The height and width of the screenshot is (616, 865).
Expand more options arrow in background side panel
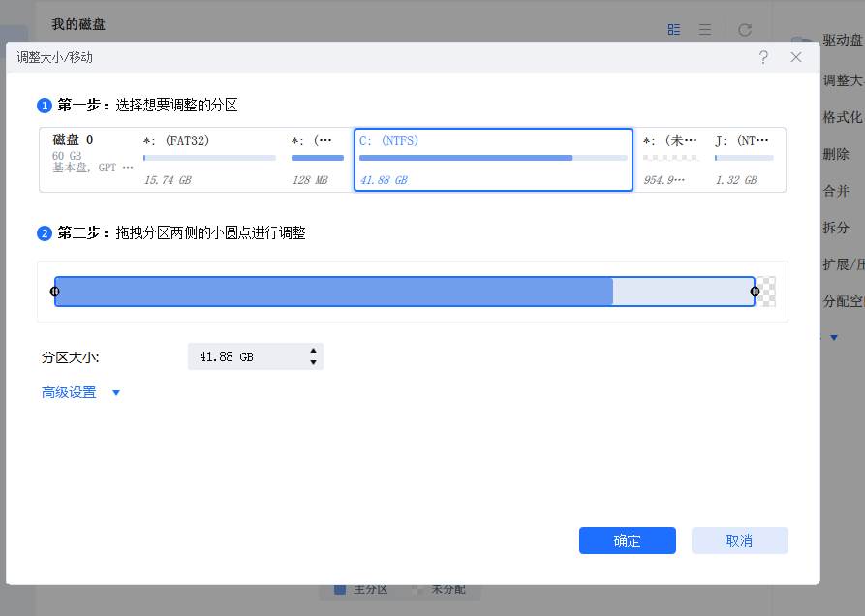(834, 337)
